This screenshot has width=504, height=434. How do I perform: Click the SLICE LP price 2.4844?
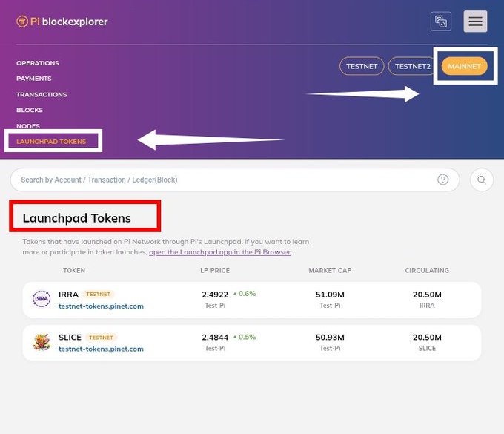tap(215, 337)
